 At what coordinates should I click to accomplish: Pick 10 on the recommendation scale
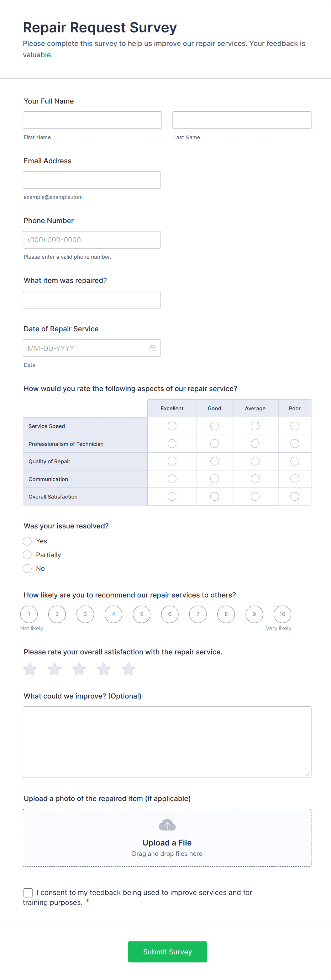[282, 614]
